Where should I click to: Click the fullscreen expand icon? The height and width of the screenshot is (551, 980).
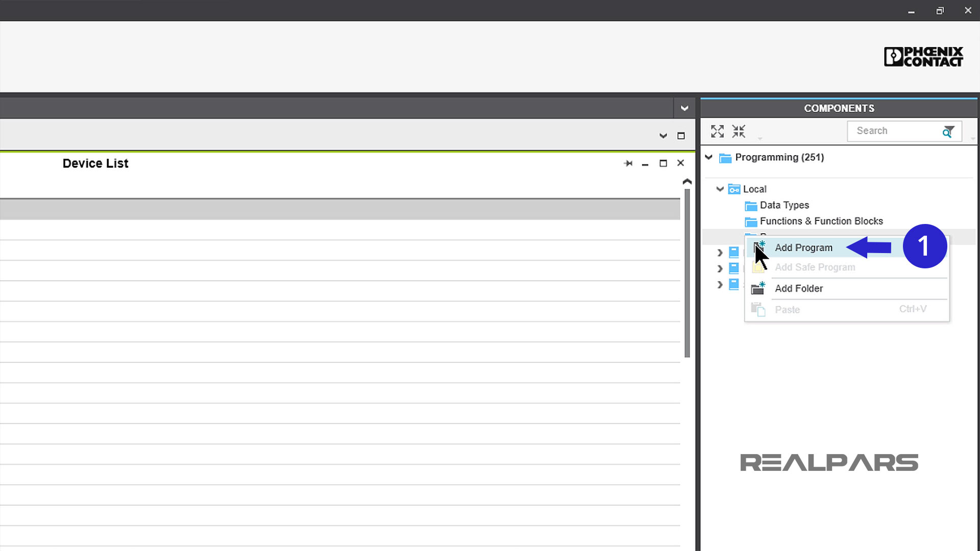point(717,131)
